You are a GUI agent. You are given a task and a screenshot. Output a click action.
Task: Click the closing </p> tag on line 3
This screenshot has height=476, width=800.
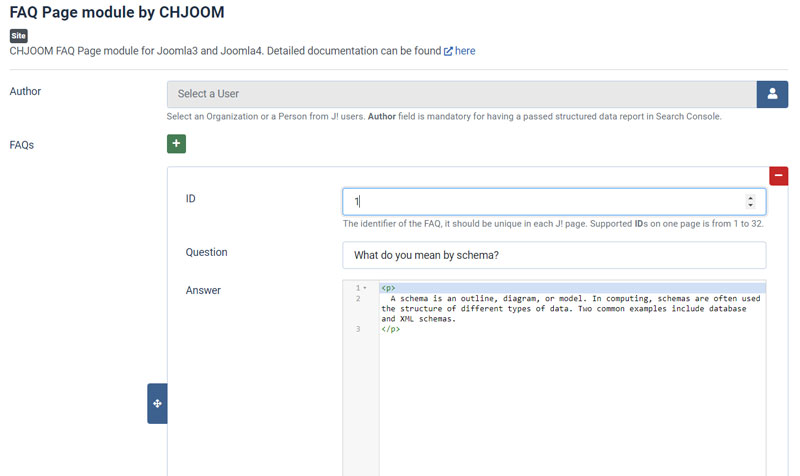(390, 329)
